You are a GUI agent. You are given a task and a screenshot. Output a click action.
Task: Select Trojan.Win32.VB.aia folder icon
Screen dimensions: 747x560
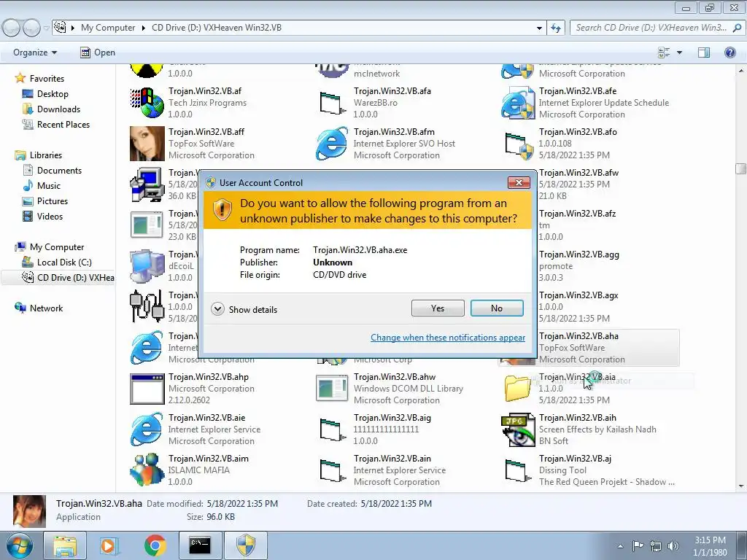pos(517,389)
